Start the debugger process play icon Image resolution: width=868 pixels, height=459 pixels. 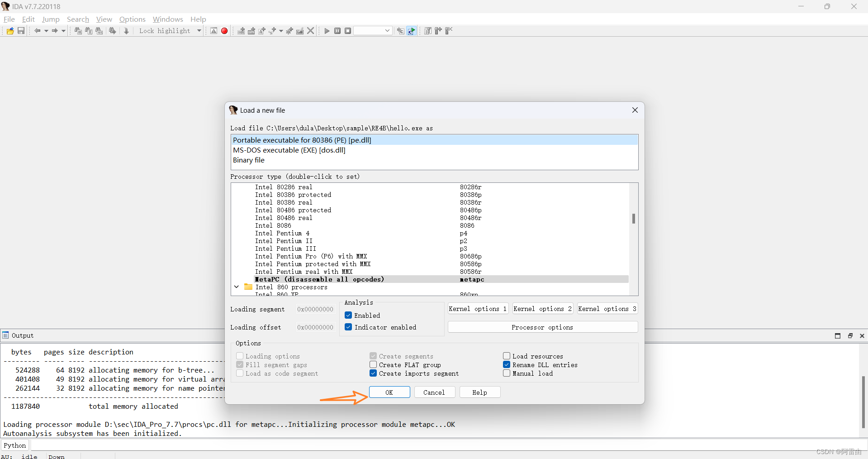point(327,31)
